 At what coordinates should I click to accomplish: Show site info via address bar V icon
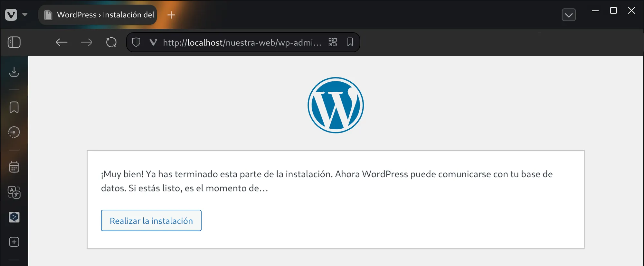point(153,42)
